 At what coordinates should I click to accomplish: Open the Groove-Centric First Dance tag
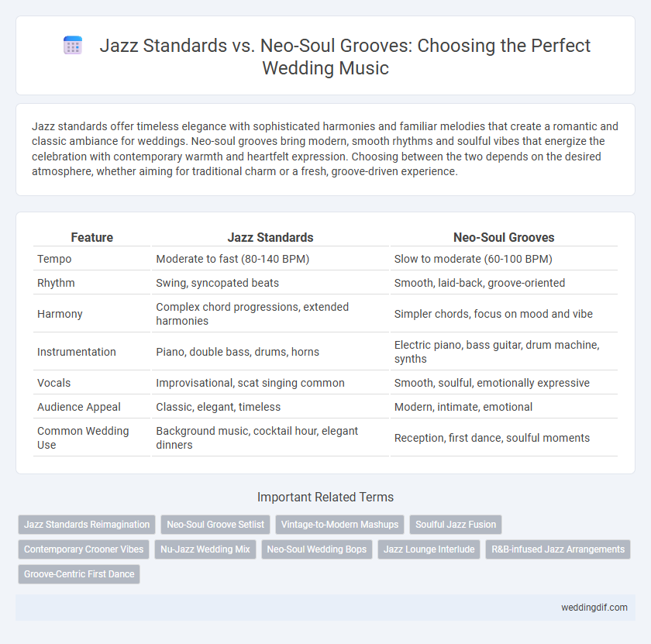[x=79, y=574]
